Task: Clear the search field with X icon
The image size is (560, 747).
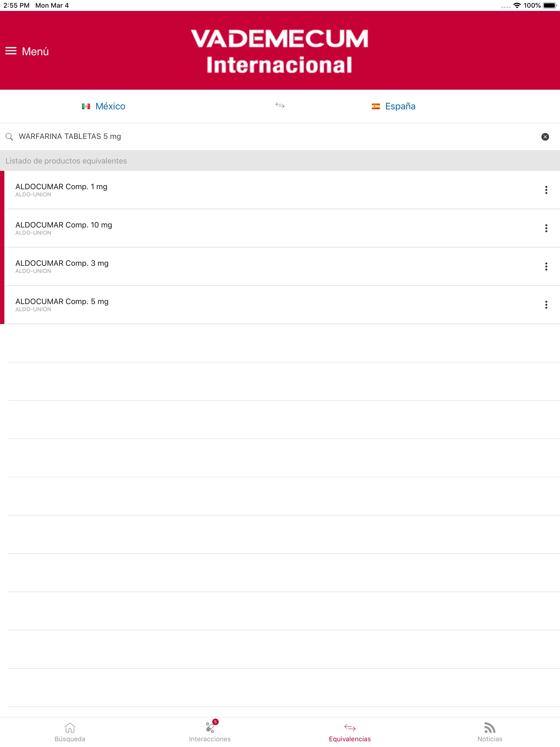Action: tap(545, 136)
